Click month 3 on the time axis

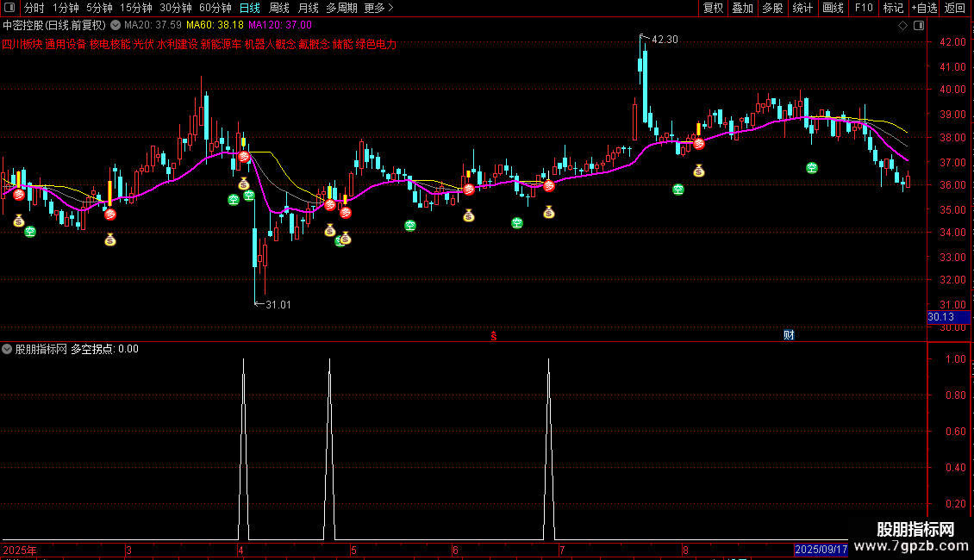click(x=128, y=550)
